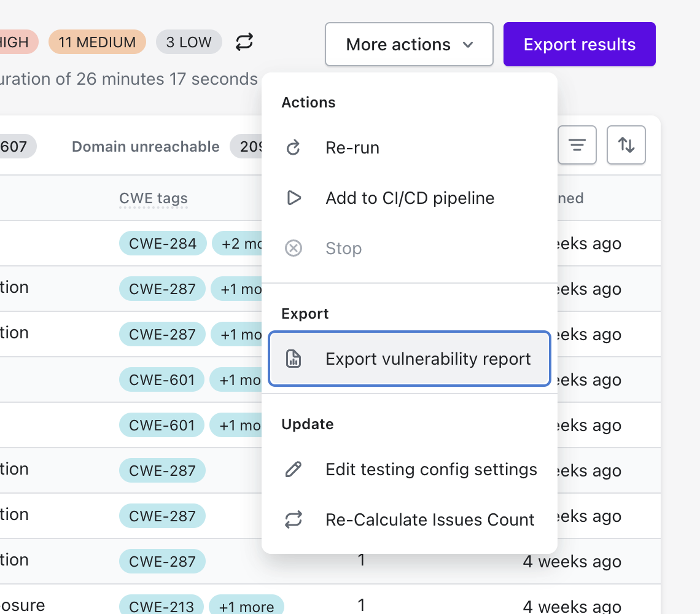Click the CWE-284 tag
This screenshot has height=614, width=700.
[x=163, y=244]
